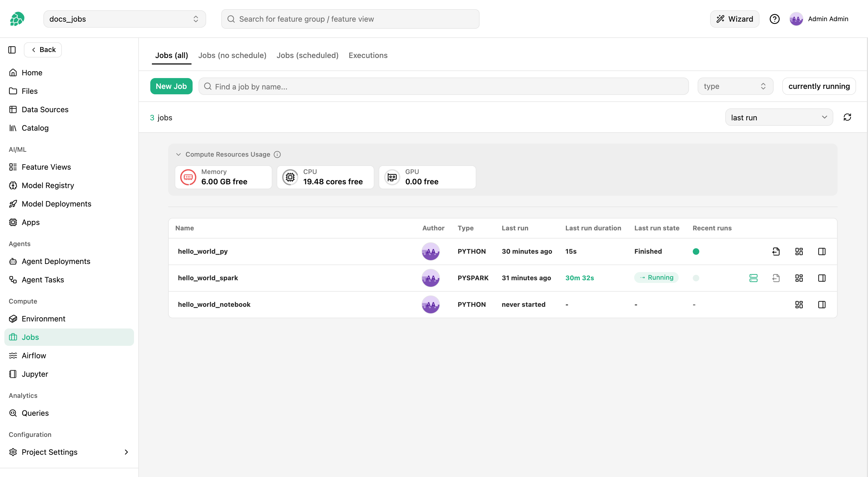Image resolution: width=868 pixels, height=477 pixels.
Task: Select the Jobs (all) tab
Action: coord(171,55)
